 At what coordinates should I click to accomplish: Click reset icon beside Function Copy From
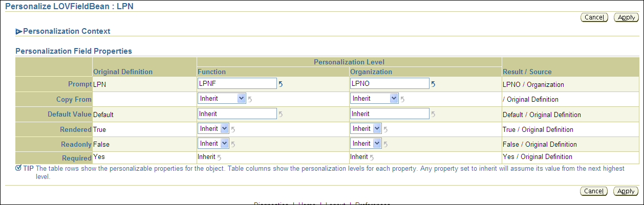(x=250, y=99)
